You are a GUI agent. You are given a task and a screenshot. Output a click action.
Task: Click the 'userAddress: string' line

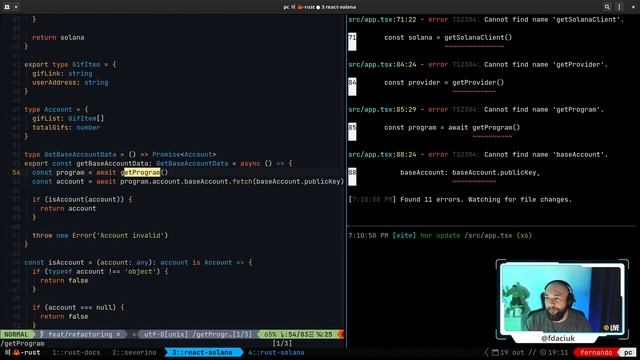click(70, 82)
